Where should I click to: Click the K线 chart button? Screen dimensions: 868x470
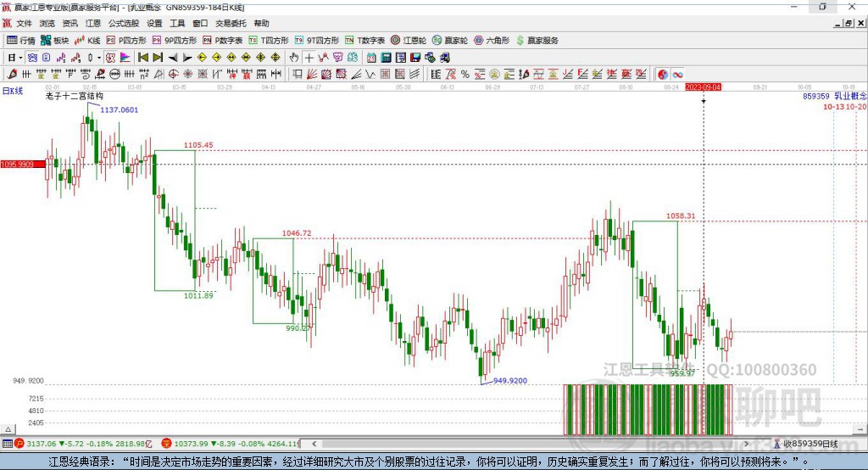click(x=87, y=41)
